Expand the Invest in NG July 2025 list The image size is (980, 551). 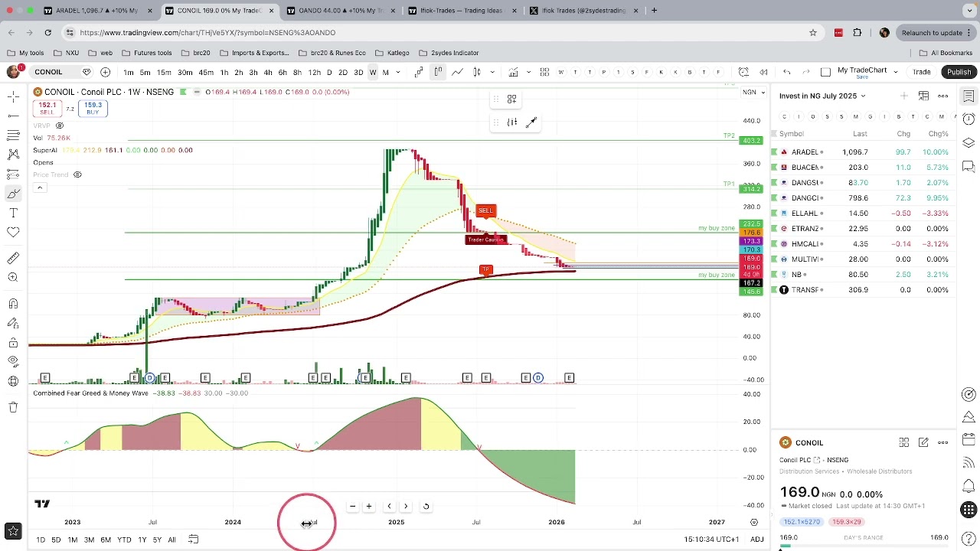click(822, 96)
